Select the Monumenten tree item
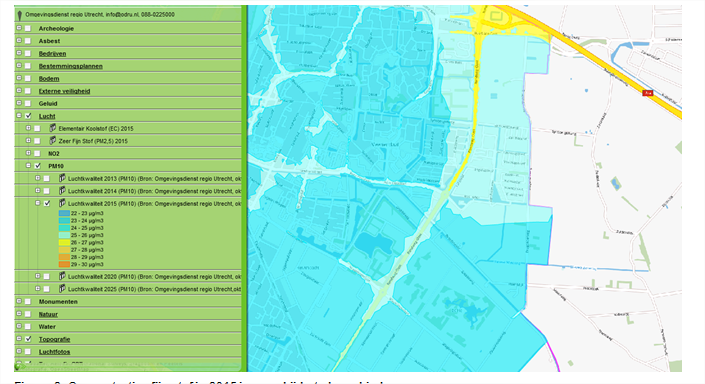The height and width of the screenshot is (384, 705). [x=58, y=302]
